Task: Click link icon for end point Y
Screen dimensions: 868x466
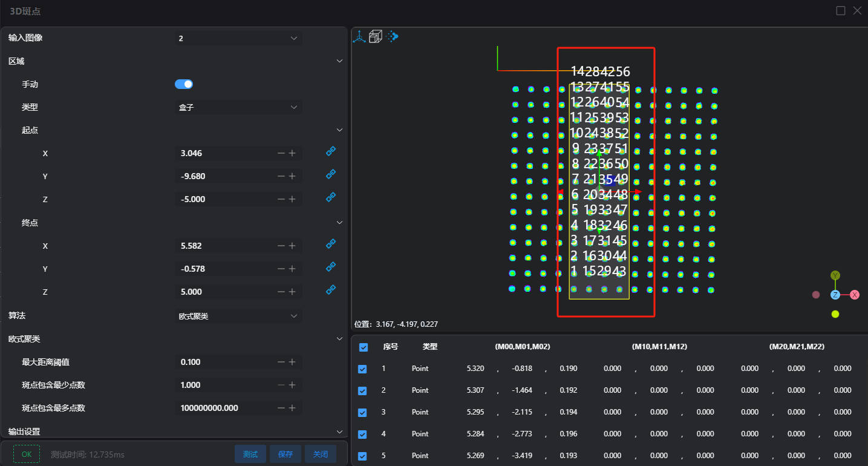Action: coord(331,267)
